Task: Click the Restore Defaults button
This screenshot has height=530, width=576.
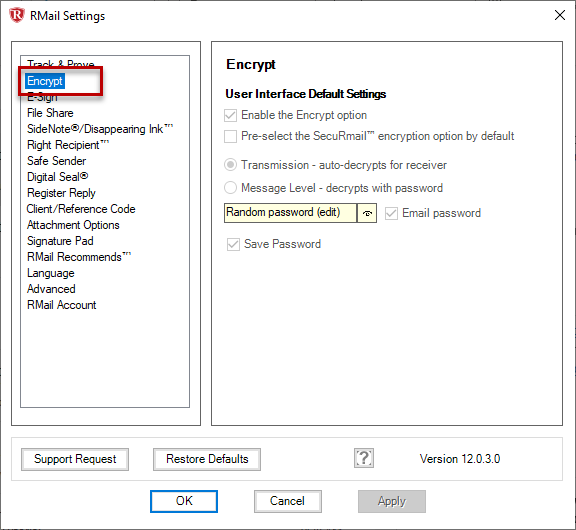Action: click(x=207, y=459)
